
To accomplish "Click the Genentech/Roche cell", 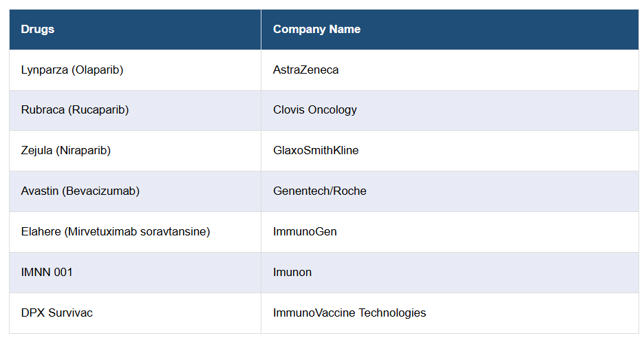I will (319, 191).
